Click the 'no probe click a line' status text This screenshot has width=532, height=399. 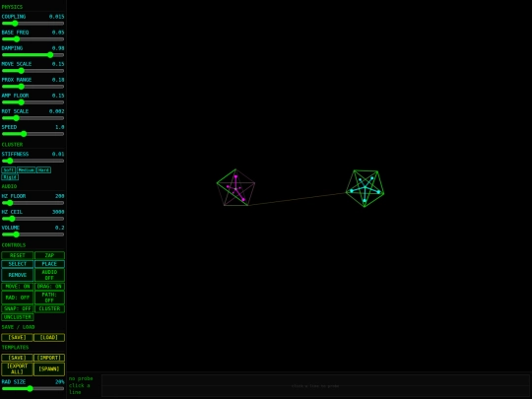pos(81,385)
